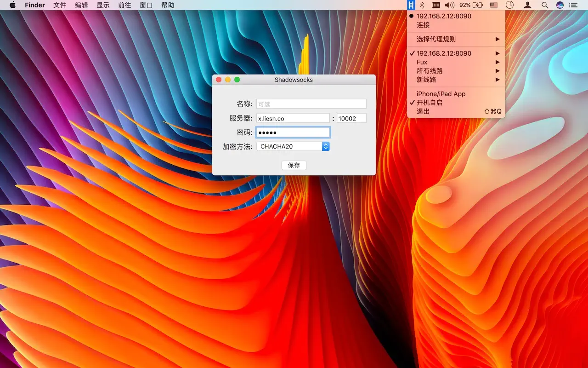Click the fast user switching icon
Viewport: 588px width, 368px height.
[527, 5]
